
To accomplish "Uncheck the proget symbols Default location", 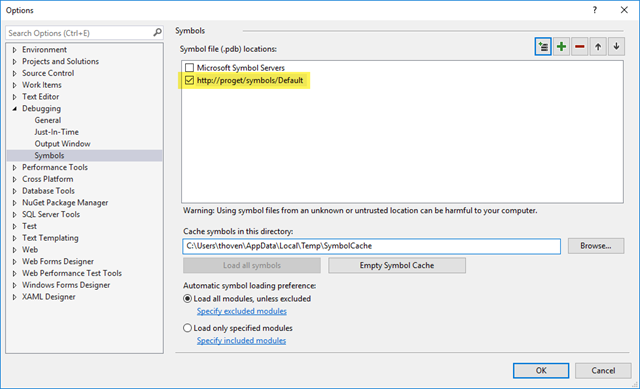I will [189, 80].
